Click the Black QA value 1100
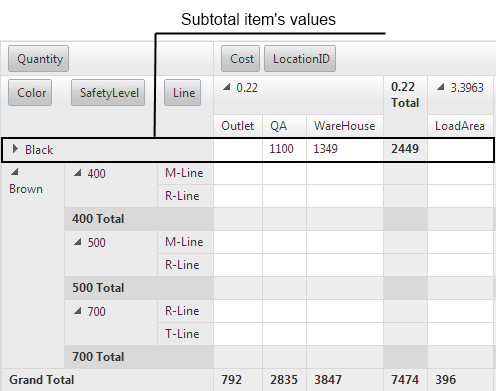Image resolution: width=496 pixels, height=391 pixels. pyautogui.click(x=281, y=149)
